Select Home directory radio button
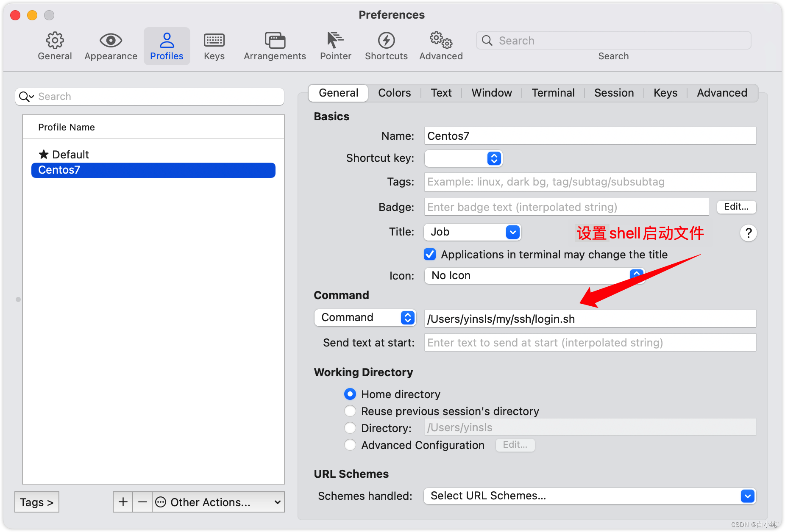Image resolution: width=785 pixels, height=532 pixels. point(350,394)
